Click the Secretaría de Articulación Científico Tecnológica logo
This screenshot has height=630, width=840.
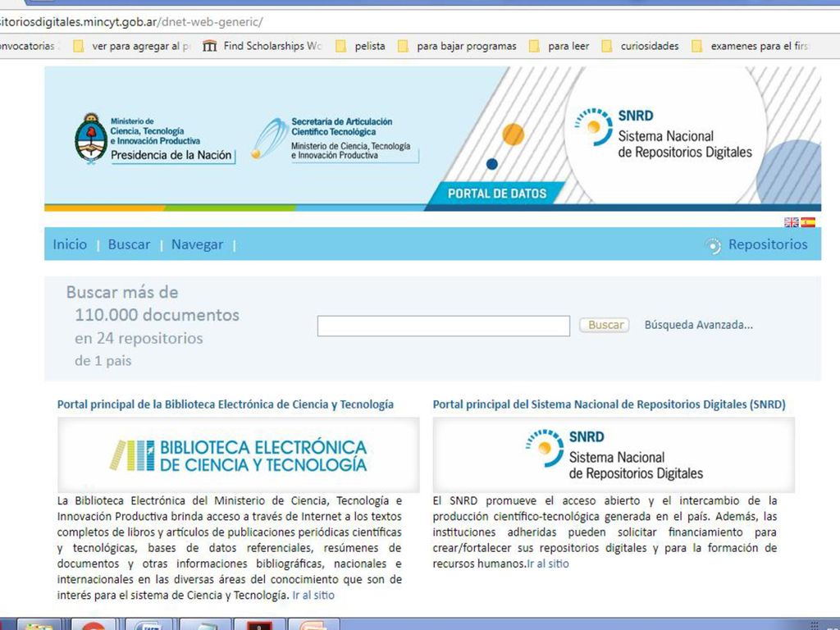click(335, 139)
